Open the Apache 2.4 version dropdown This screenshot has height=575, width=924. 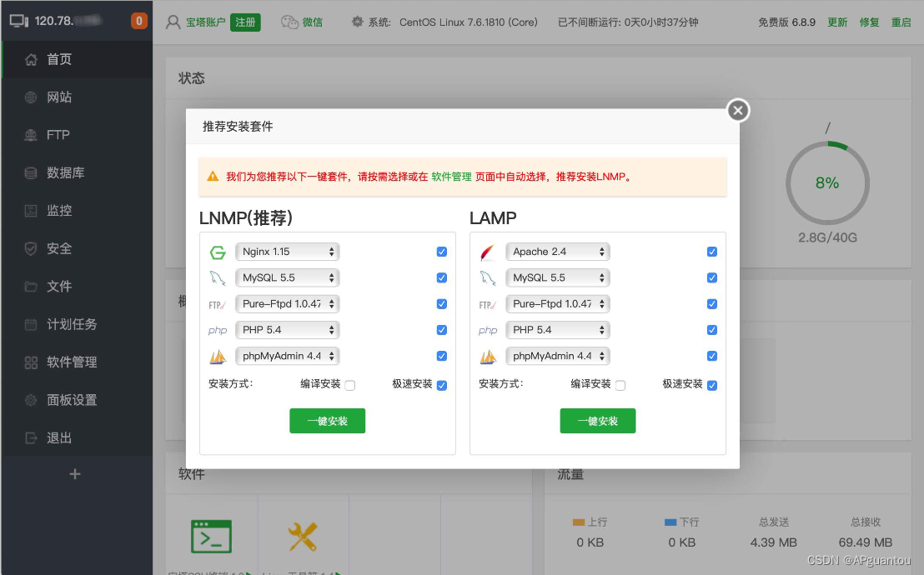coord(557,252)
